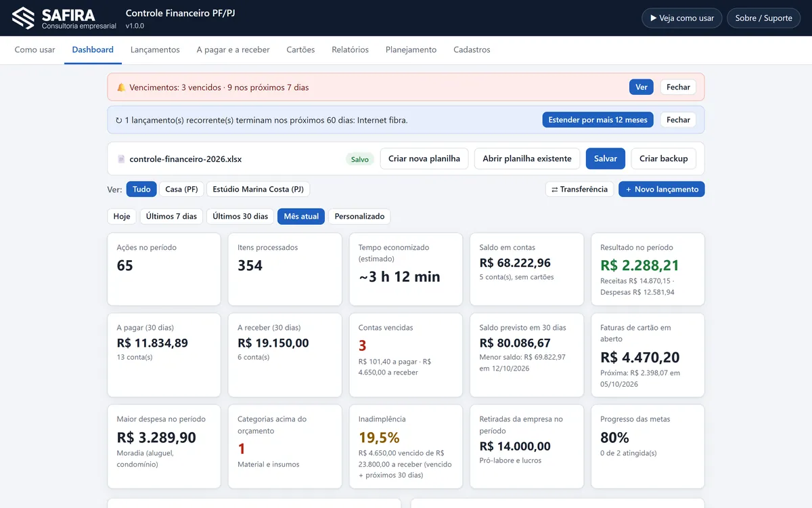Open the A pagar e a receber tab
Viewport: 812px width, 508px height.
click(x=233, y=49)
